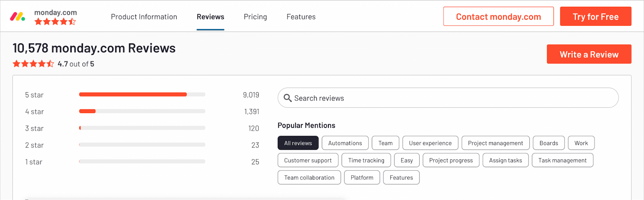Select the Project progress mention chip
644x200 pixels.
pyautogui.click(x=451, y=160)
